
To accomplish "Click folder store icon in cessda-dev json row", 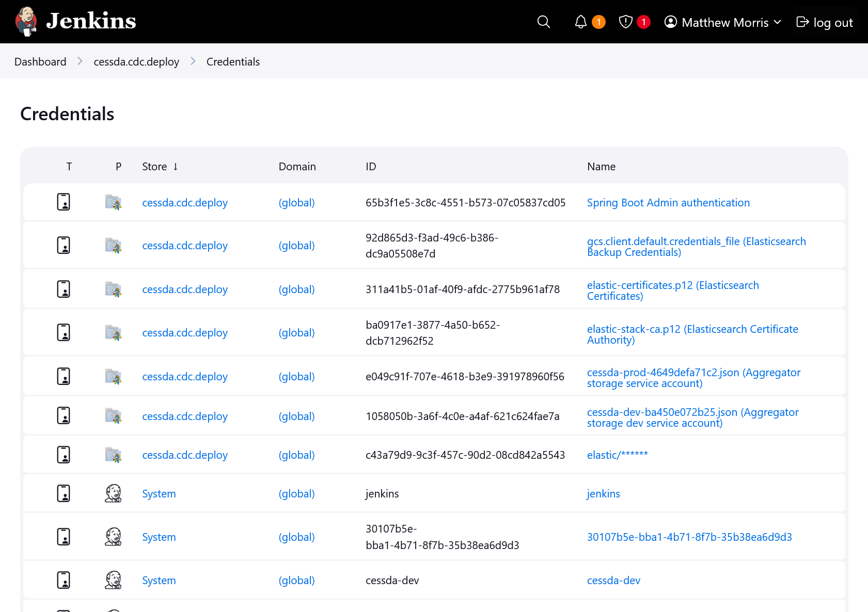I will click(x=113, y=415).
